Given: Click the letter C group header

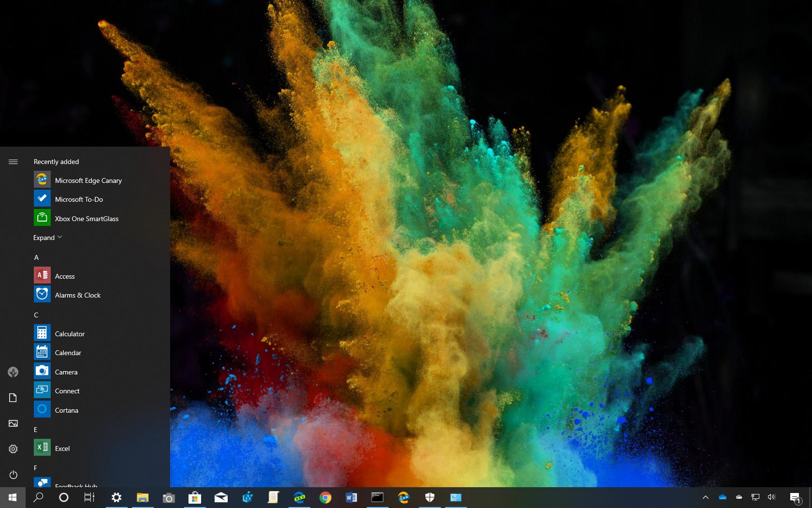Looking at the screenshot, I should (x=36, y=315).
